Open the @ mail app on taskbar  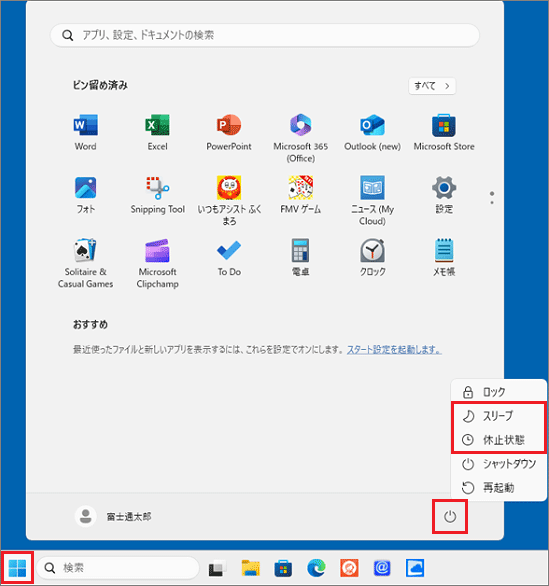pyautogui.click(x=382, y=568)
